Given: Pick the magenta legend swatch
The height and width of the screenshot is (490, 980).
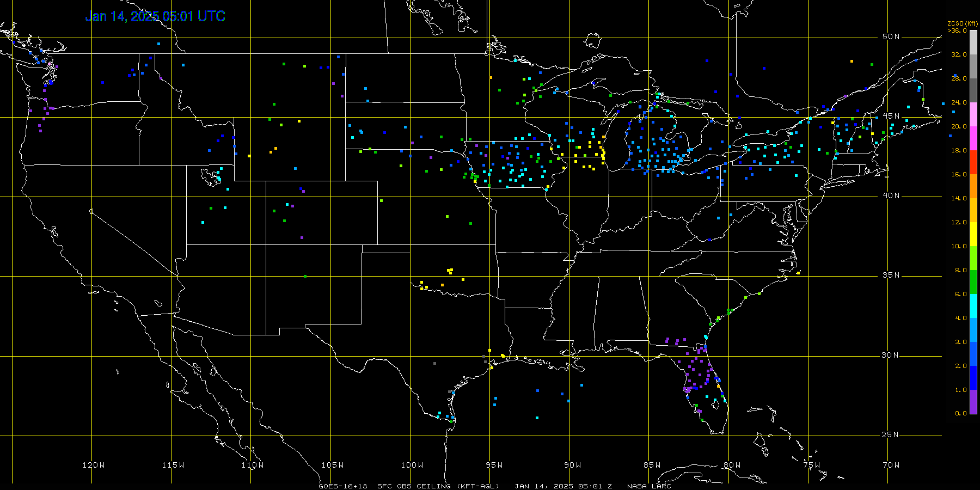Looking at the screenshot, I should coord(973,138).
